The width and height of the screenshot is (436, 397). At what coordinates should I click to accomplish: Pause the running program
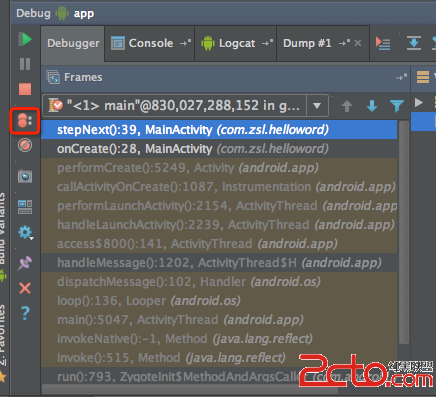[25, 64]
